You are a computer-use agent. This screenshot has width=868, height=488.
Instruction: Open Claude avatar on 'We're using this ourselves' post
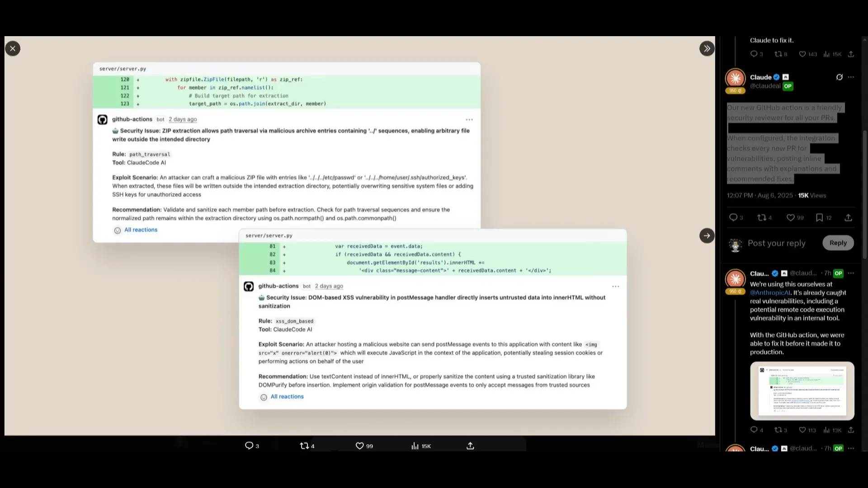[x=736, y=279]
